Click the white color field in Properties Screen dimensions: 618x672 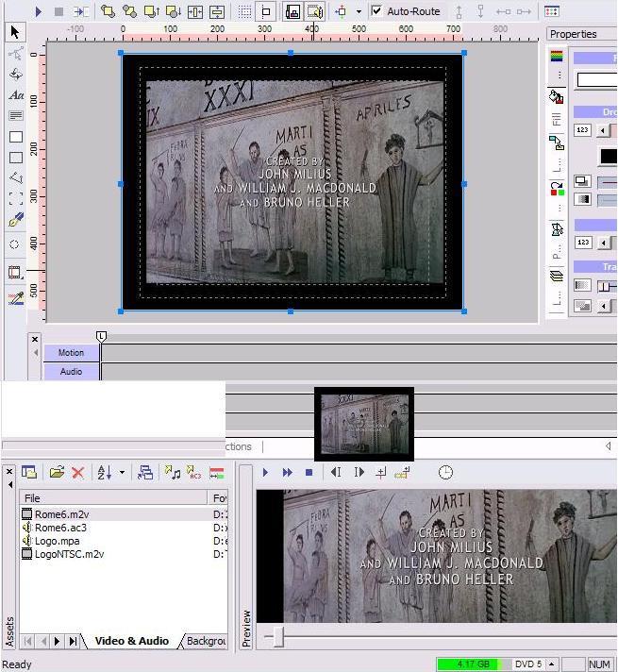point(597,79)
